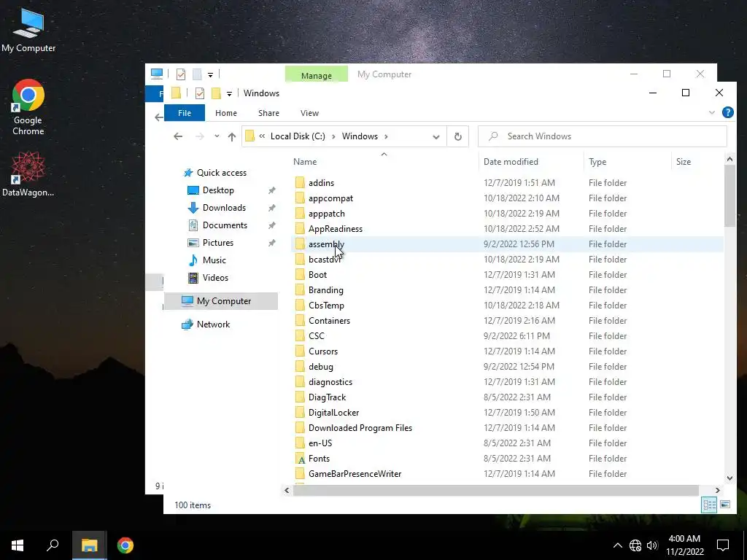Select the addins folder
This screenshot has width=747, height=560.
(x=321, y=183)
